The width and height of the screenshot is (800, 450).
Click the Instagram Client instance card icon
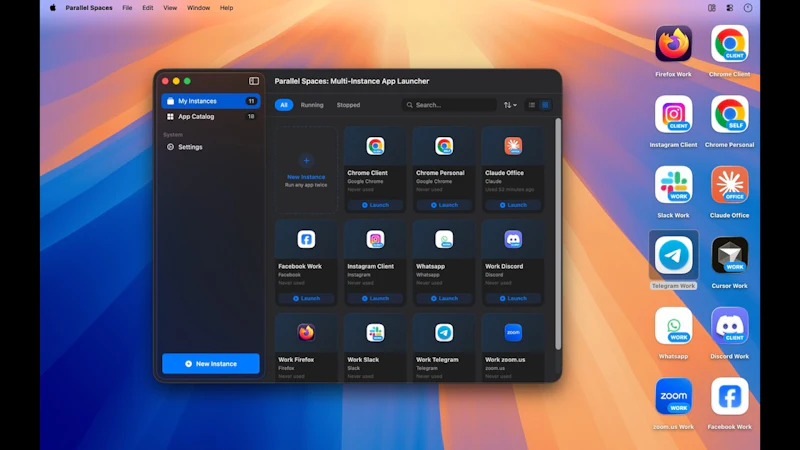coord(375,239)
